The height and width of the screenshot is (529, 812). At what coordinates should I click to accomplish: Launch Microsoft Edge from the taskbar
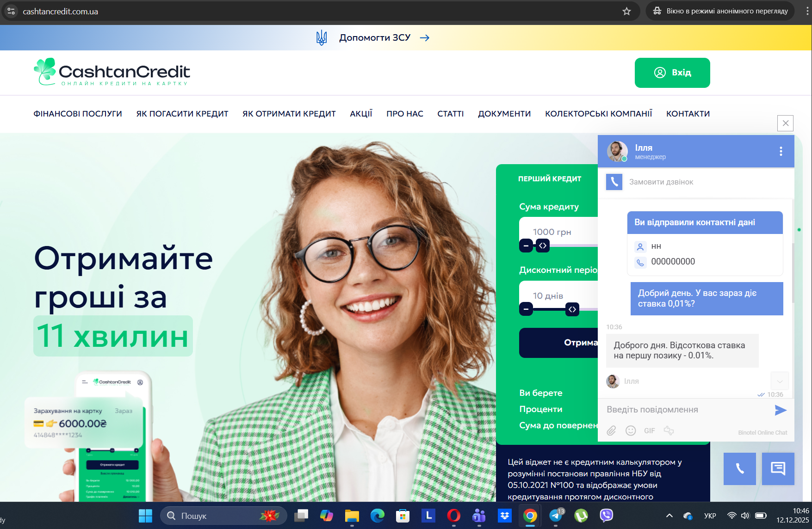[x=378, y=516]
